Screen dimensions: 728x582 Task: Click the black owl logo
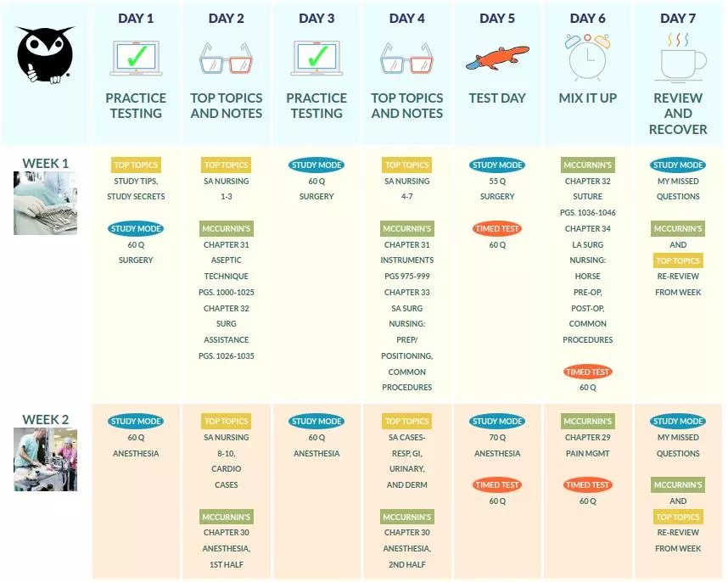(45, 55)
